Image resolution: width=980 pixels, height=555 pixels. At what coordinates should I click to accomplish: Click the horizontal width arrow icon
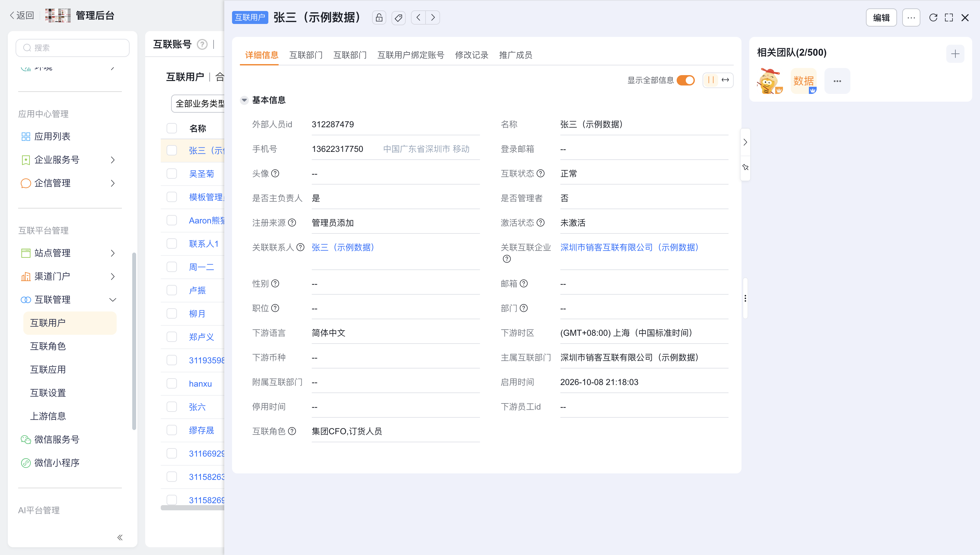[x=725, y=80]
